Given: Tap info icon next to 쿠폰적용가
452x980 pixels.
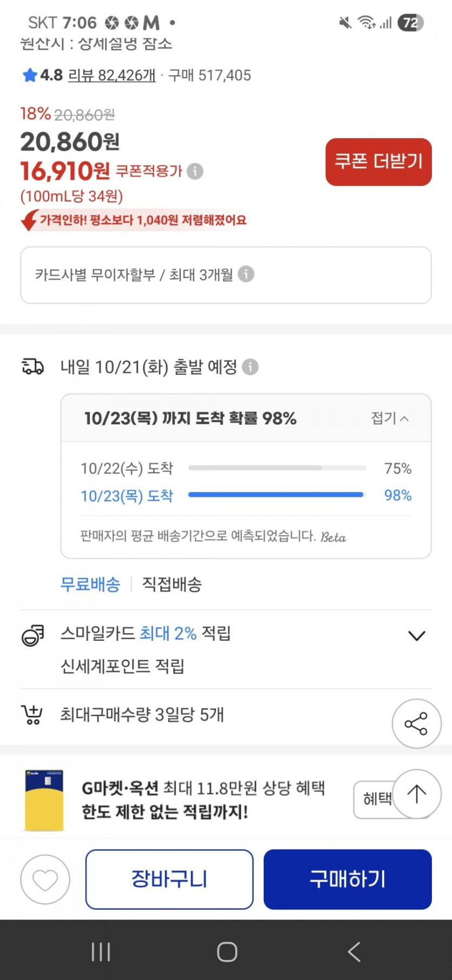Looking at the screenshot, I should coord(195,171).
